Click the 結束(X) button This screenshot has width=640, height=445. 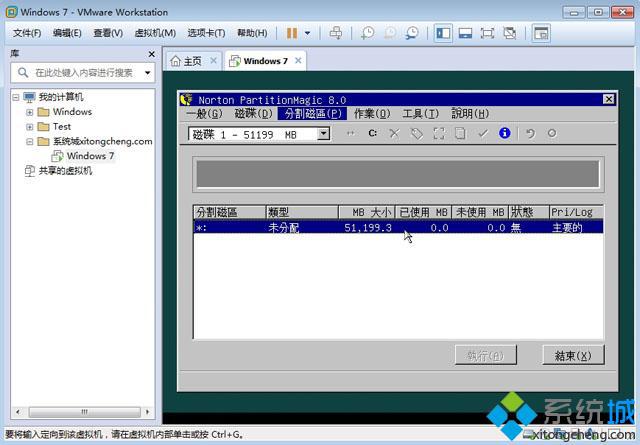pos(572,355)
